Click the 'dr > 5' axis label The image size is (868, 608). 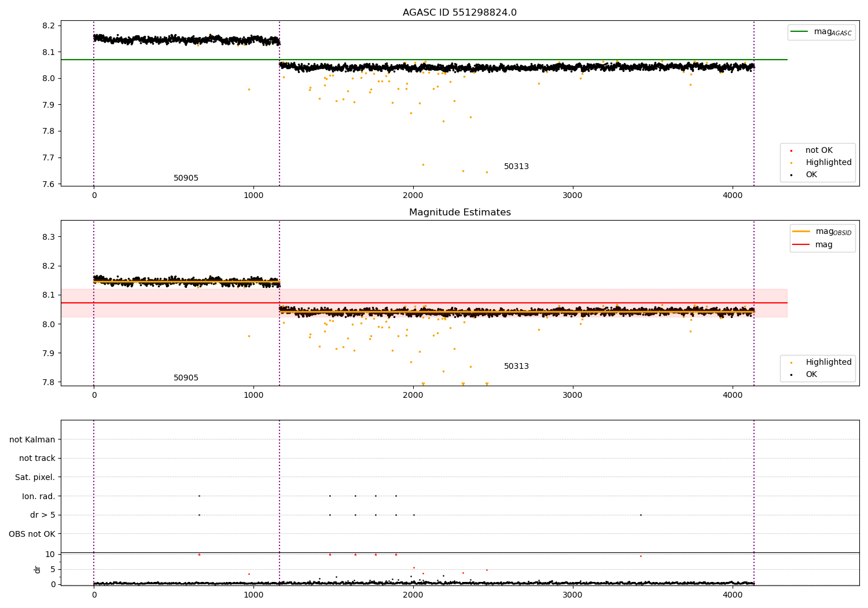point(43,515)
